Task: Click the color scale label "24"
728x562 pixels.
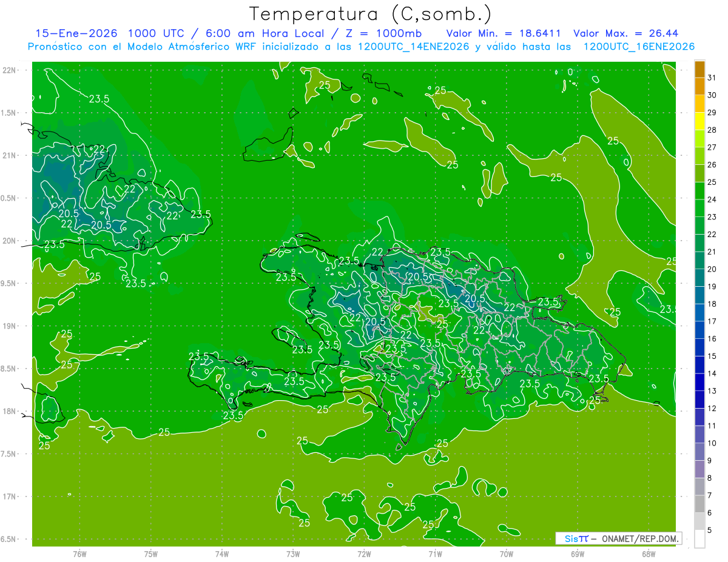Action: coord(712,199)
